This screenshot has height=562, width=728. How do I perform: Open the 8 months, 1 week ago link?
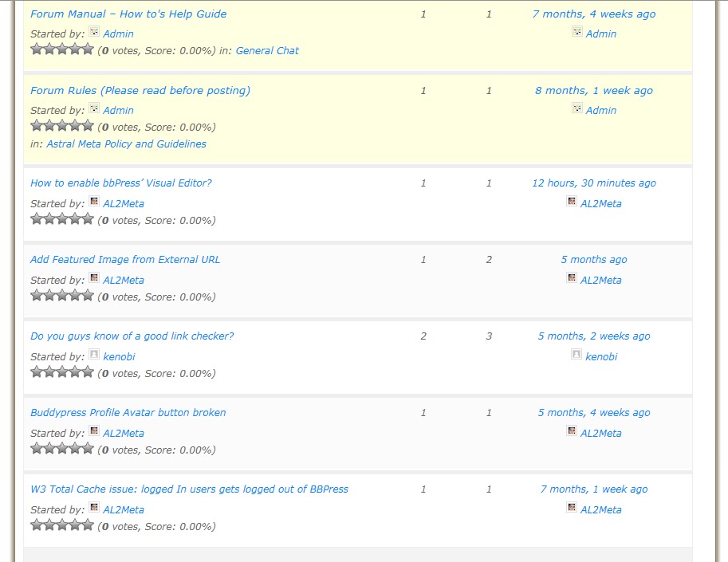pyautogui.click(x=594, y=91)
